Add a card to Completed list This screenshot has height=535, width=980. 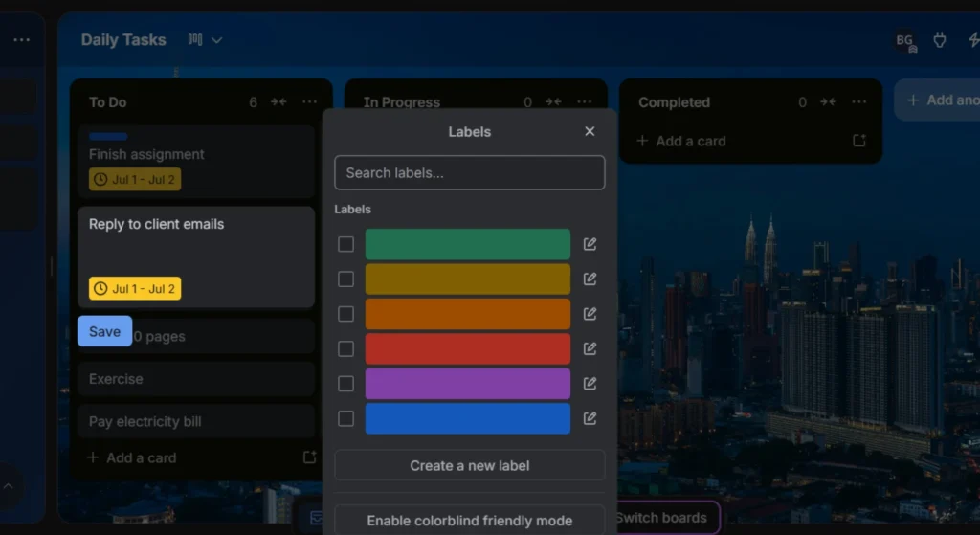point(681,142)
